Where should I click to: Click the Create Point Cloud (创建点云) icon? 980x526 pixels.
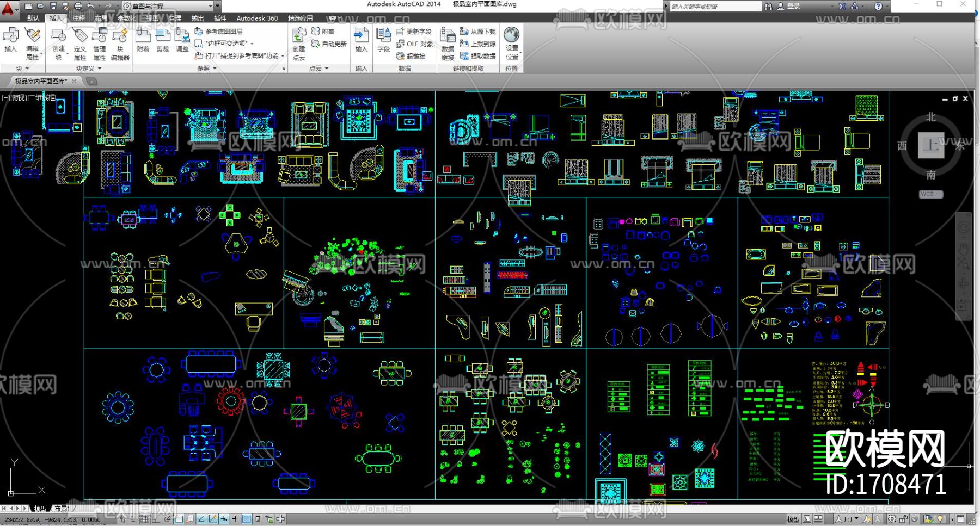pos(299,44)
